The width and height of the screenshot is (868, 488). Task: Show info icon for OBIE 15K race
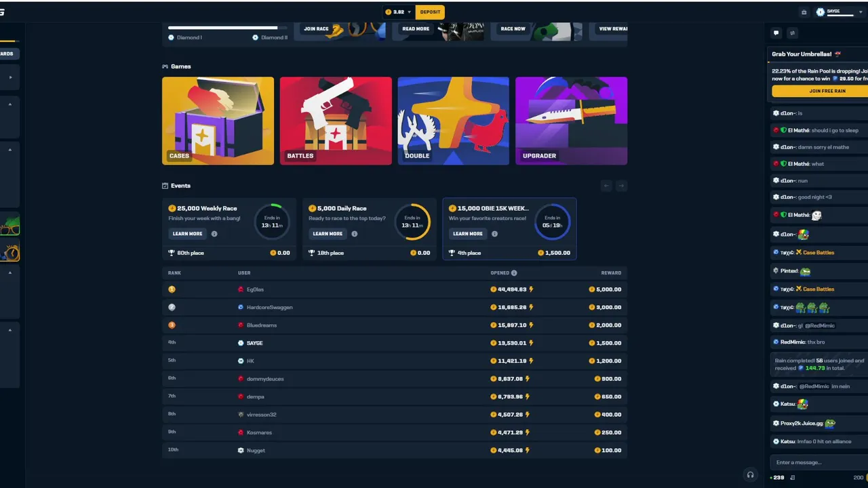pyautogui.click(x=494, y=234)
